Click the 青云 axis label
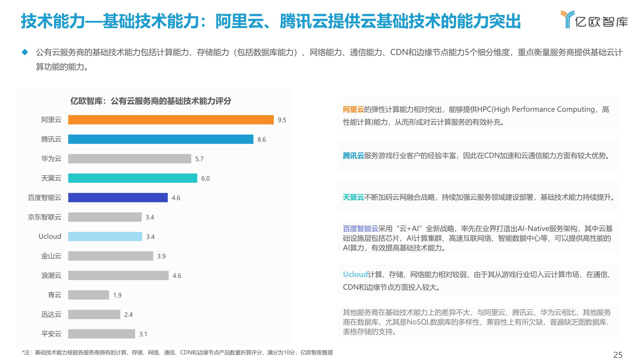644x362 pixels. click(x=55, y=295)
